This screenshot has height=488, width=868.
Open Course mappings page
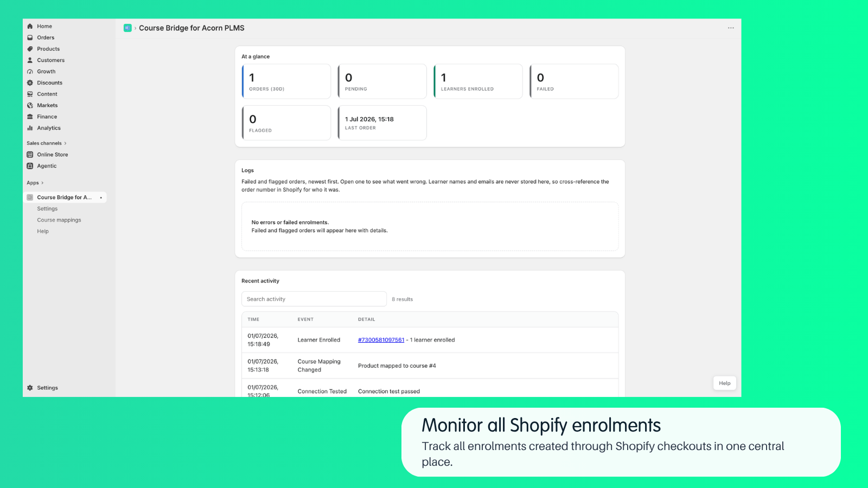59,220
